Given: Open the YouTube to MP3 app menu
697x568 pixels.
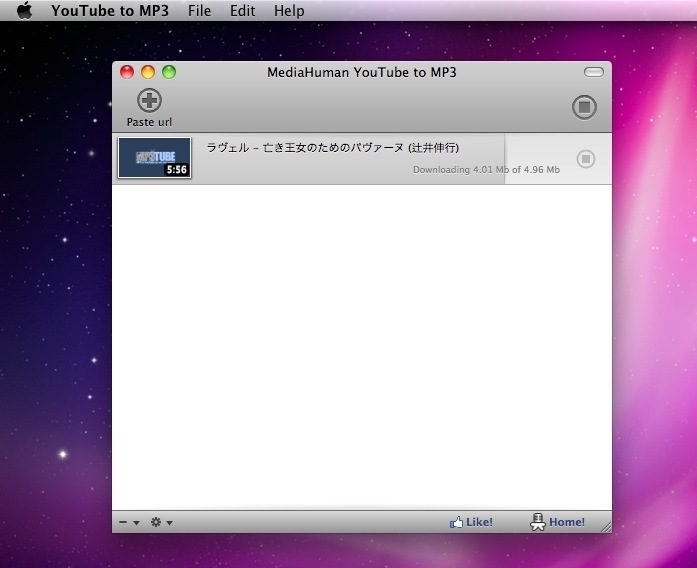Looking at the screenshot, I should (111, 11).
